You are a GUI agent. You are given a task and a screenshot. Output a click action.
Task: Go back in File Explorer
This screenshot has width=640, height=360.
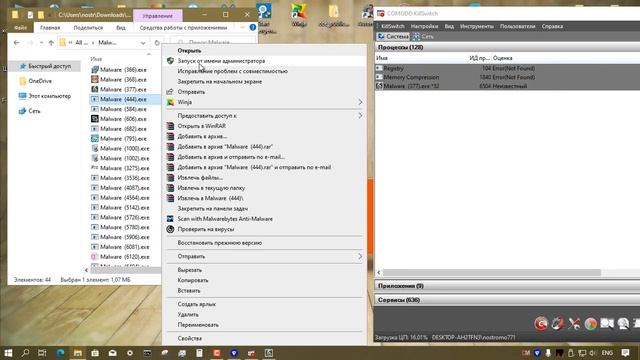pyautogui.click(x=16, y=42)
